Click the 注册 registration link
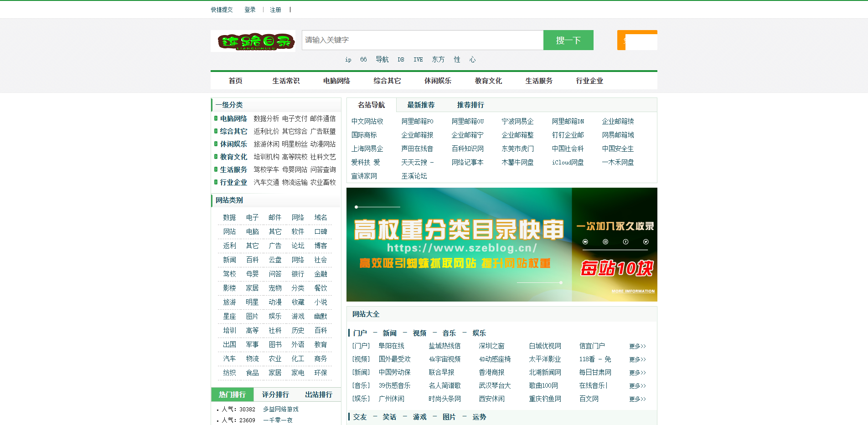The height and width of the screenshot is (425, 868). click(275, 9)
